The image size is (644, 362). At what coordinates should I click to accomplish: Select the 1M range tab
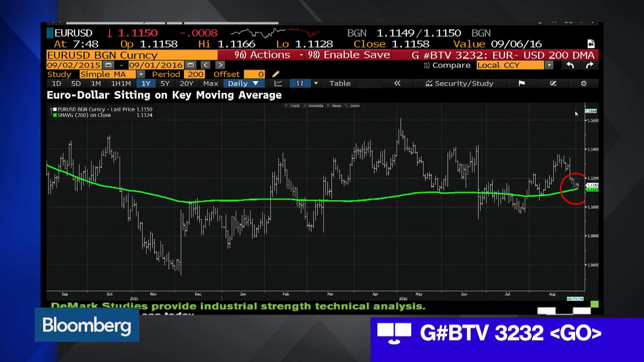tap(96, 83)
